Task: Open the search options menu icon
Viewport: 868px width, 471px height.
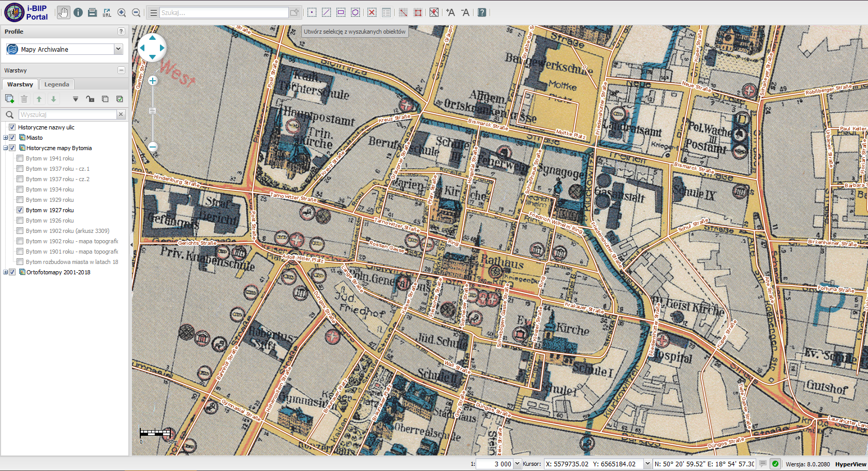Action: pos(154,12)
